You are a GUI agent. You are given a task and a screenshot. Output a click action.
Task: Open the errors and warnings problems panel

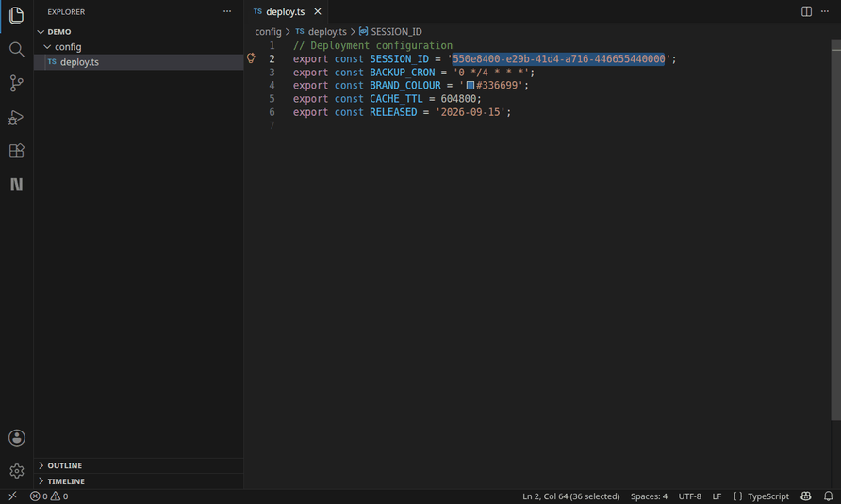tap(49, 496)
